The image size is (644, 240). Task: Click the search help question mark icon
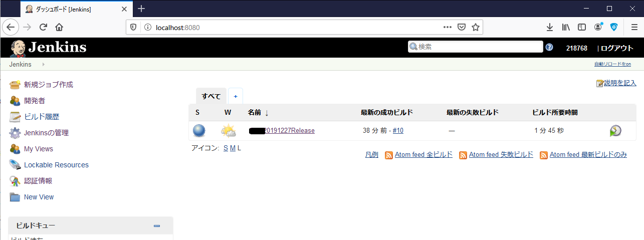coord(549,47)
